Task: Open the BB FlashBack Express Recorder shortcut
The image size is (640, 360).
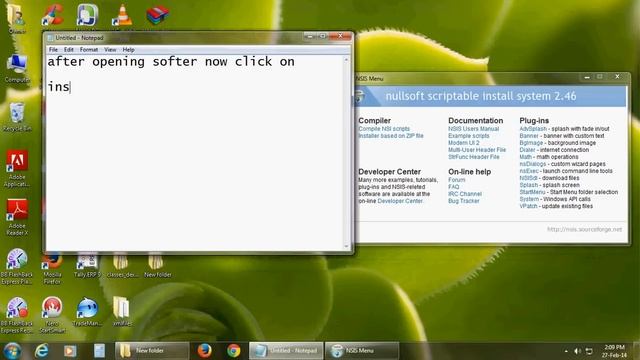Action: 17,315
